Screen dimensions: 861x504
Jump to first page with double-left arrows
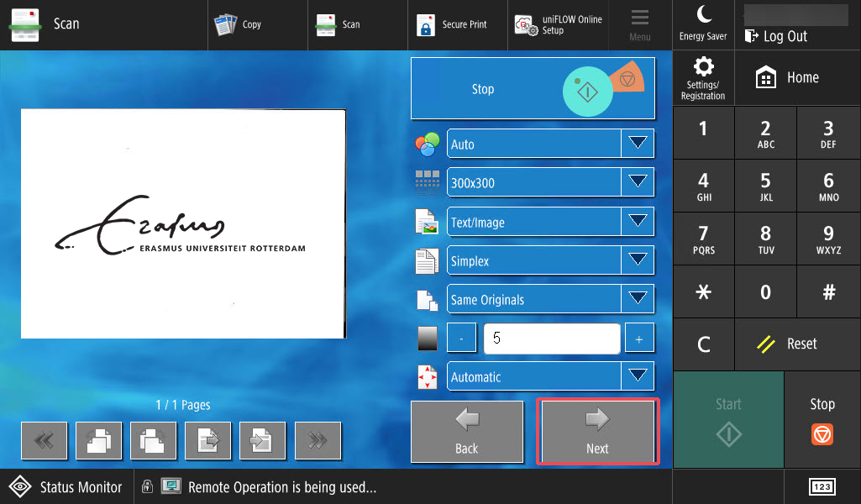click(45, 440)
